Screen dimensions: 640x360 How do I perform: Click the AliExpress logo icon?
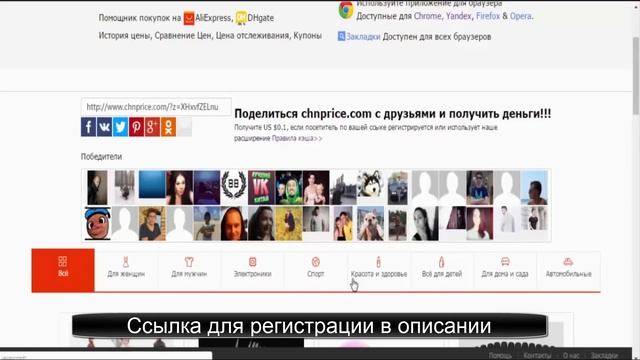[x=189, y=18]
